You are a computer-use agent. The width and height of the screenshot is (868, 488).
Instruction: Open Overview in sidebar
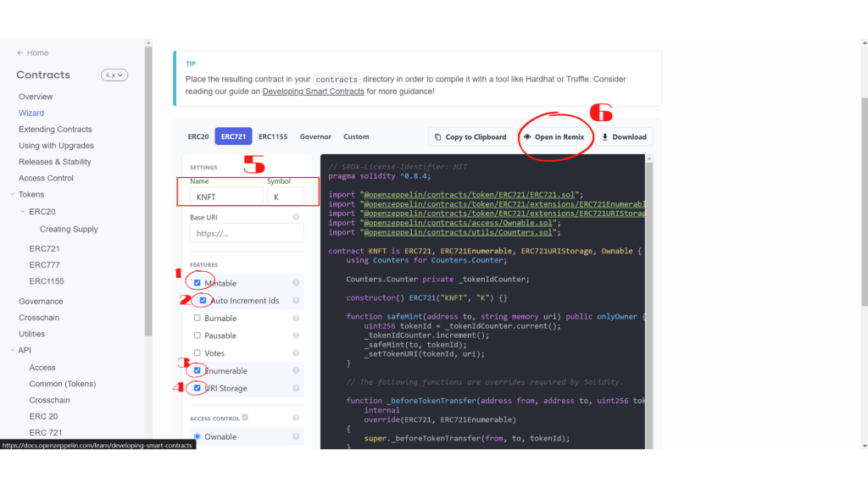click(x=36, y=97)
